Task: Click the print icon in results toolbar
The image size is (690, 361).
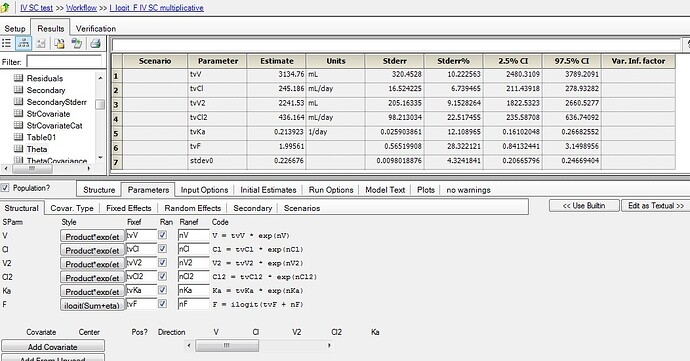Action: (x=95, y=43)
